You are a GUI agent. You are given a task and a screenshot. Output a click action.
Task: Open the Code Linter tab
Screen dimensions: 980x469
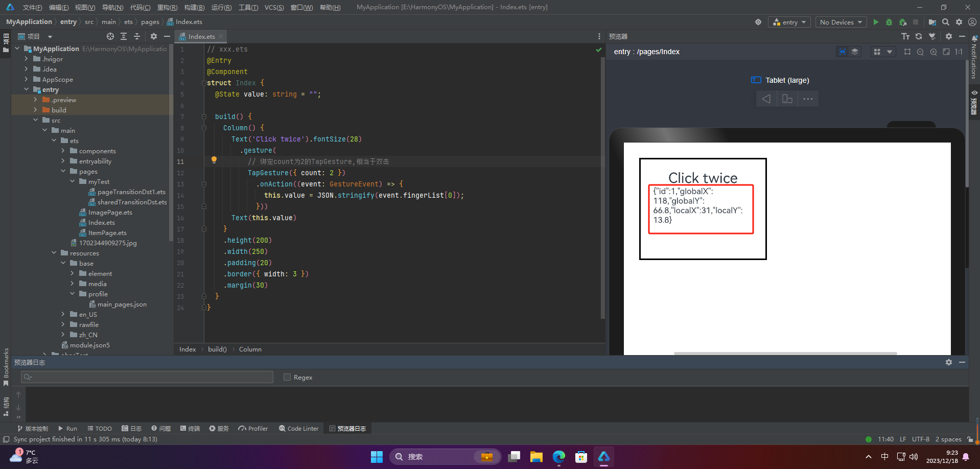(299, 428)
